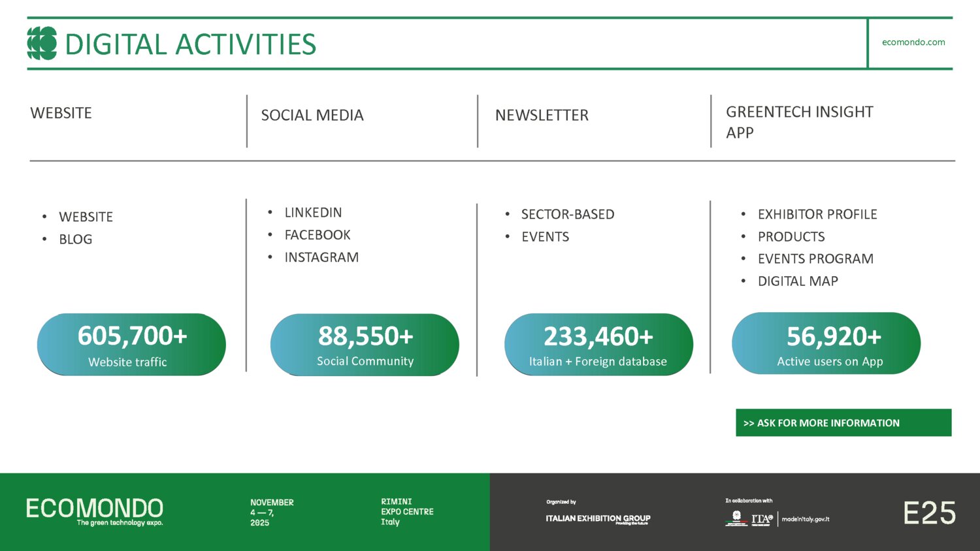Image resolution: width=980 pixels, height=551 pixels.
Task: Click the 233,460+ Italian + Foreign database pill
Action: click(x=598, y=345)
